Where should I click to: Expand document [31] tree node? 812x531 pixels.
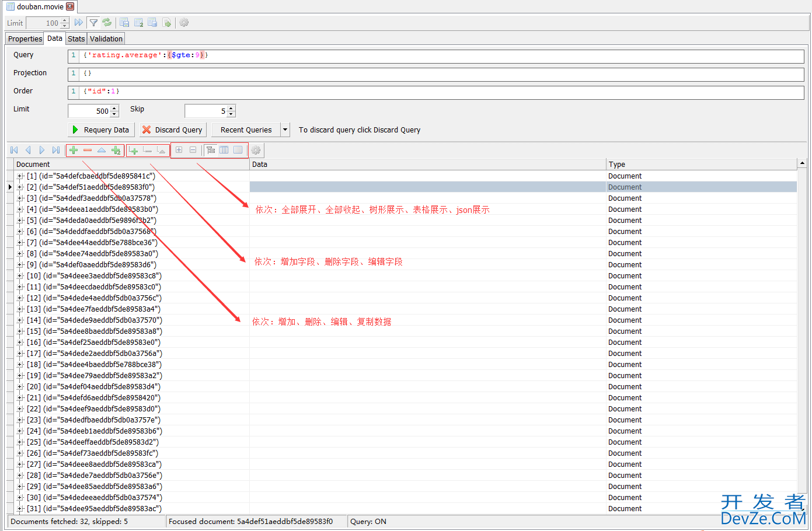[20, 508]
